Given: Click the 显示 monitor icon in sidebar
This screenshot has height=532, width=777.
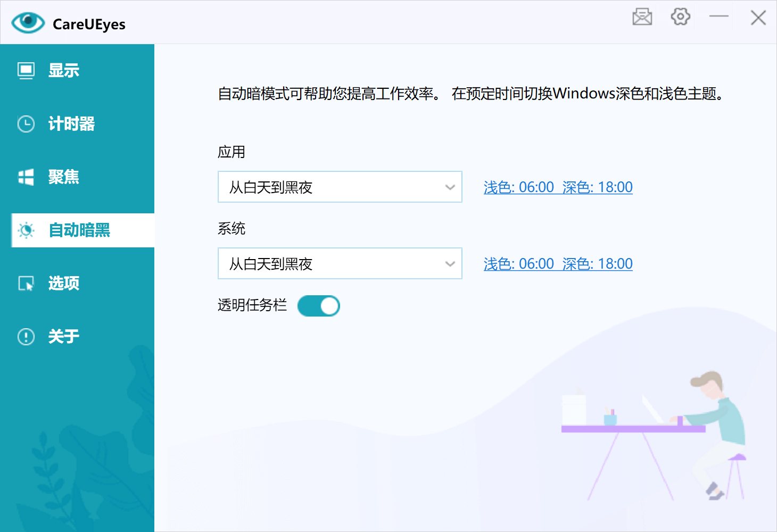Looking at the screenshot, I should 26,70.
